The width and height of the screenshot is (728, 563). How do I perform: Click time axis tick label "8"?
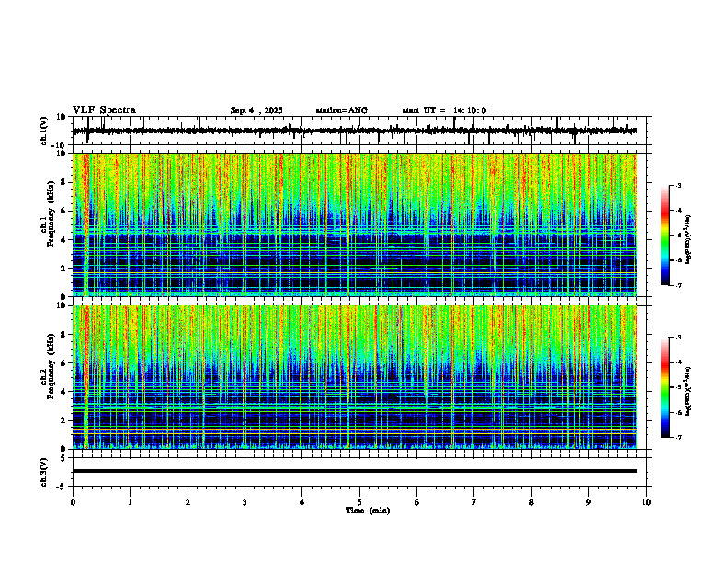click(x=531, y=502)
